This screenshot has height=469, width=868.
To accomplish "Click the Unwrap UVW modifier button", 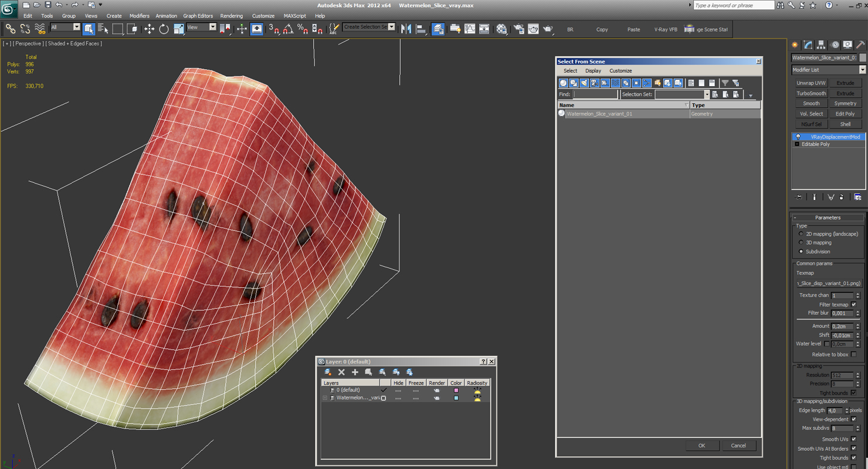I will pyautogui.click(x=811, y=83).
